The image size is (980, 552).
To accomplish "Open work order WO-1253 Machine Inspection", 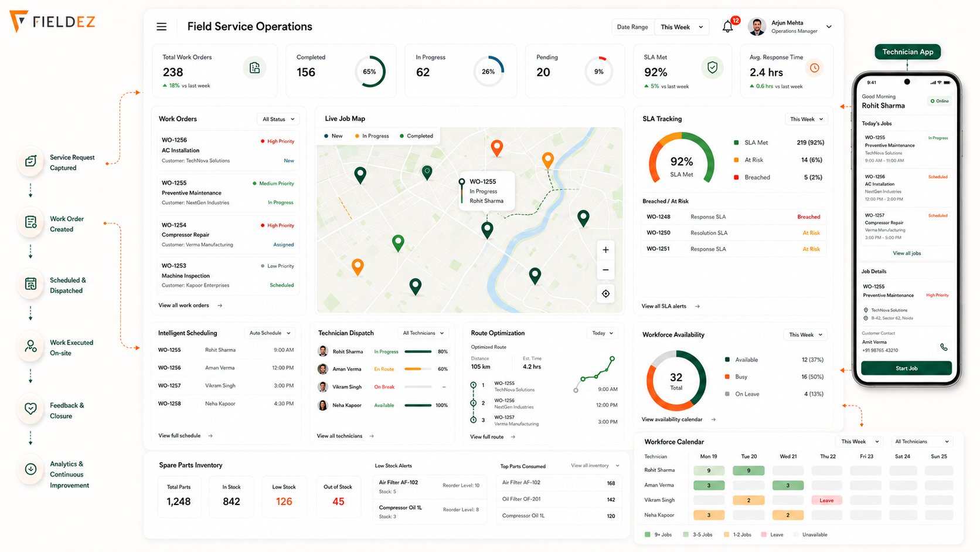I will point(228,276).
